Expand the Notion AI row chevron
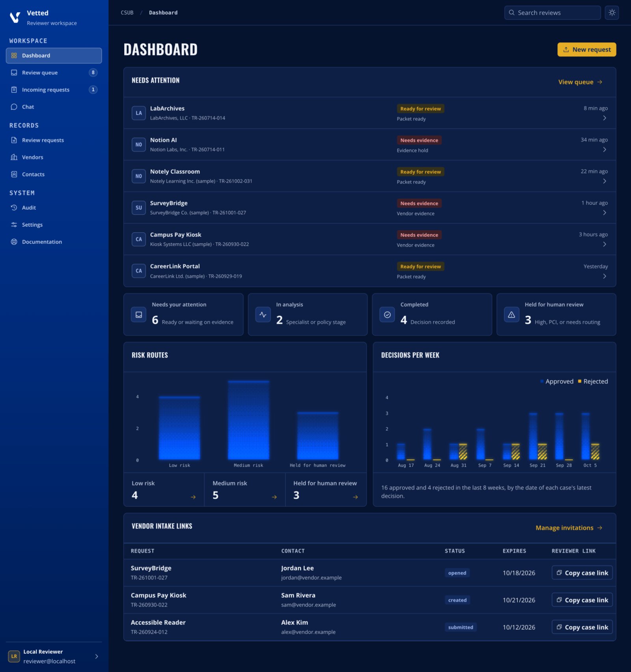This screenshot has height=672, width=631. click(605, 149)
